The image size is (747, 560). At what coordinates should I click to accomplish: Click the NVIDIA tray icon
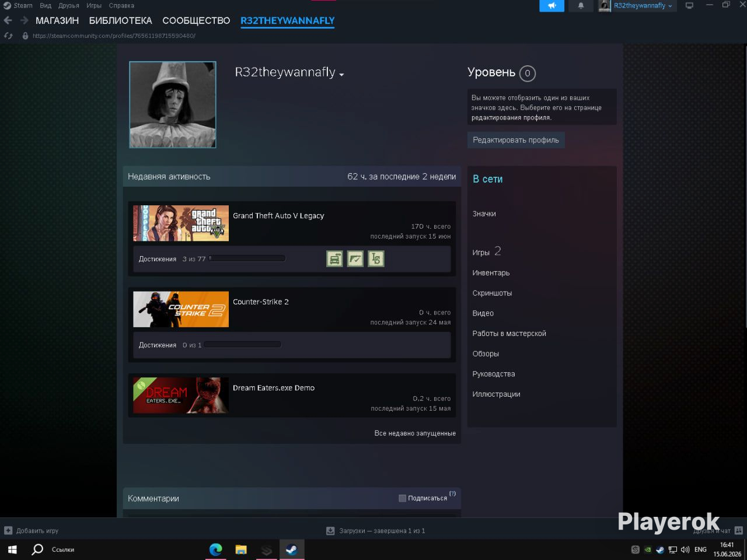(x=648, y=549)
